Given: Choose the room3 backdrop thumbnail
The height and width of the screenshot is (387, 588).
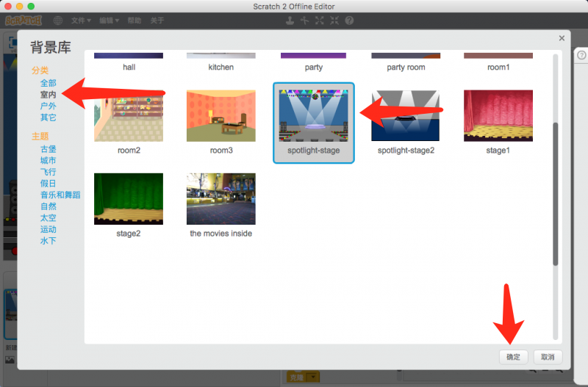Looking at the screenshot, I should 221,116.
